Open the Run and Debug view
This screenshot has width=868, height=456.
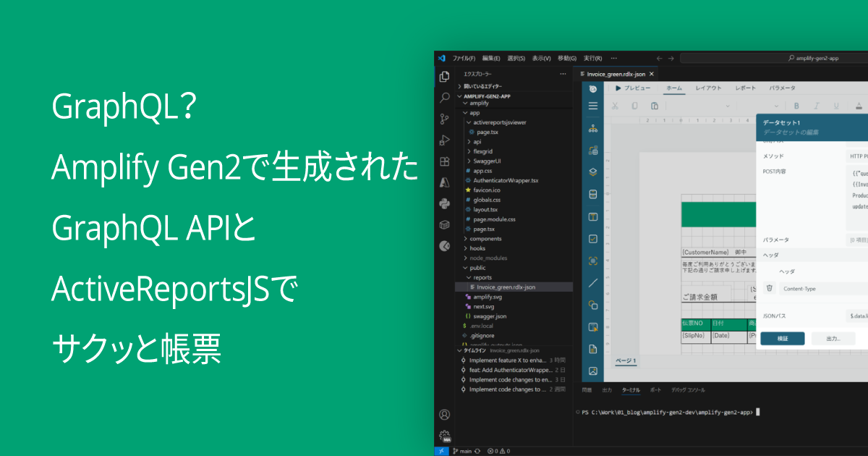point(445,140)
